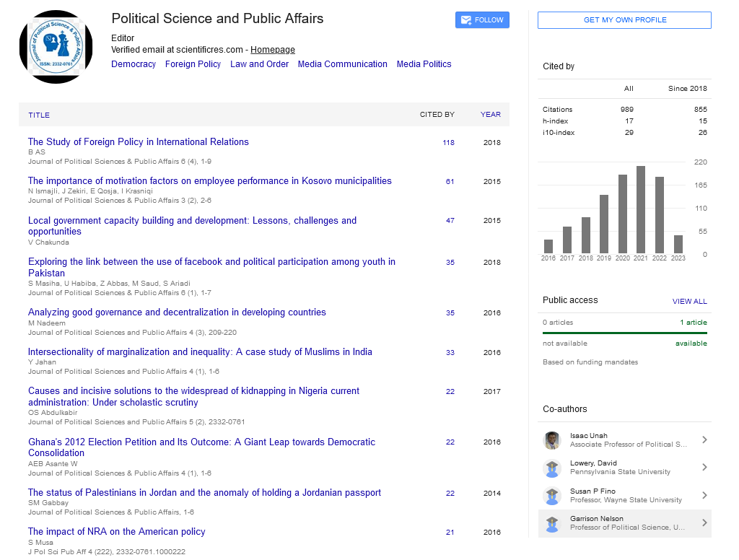Image resolution: width=739 pixels, height=560 pixels.
Task: Expand Lowery, David co-author chevron
Action: [x=704, y=468]
